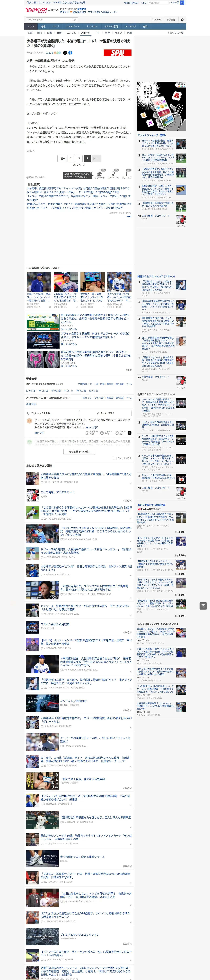Open the settings gear icon
210x980 pixels.
click(182, 20)
